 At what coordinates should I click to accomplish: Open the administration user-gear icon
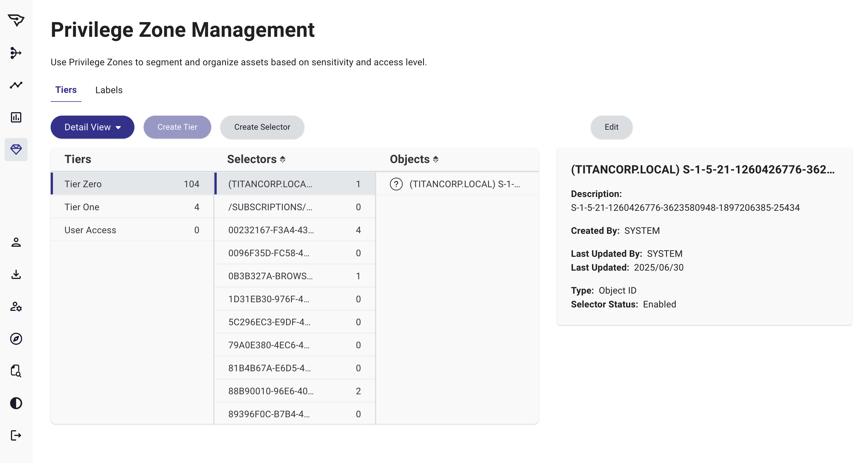tap(16, 307)
